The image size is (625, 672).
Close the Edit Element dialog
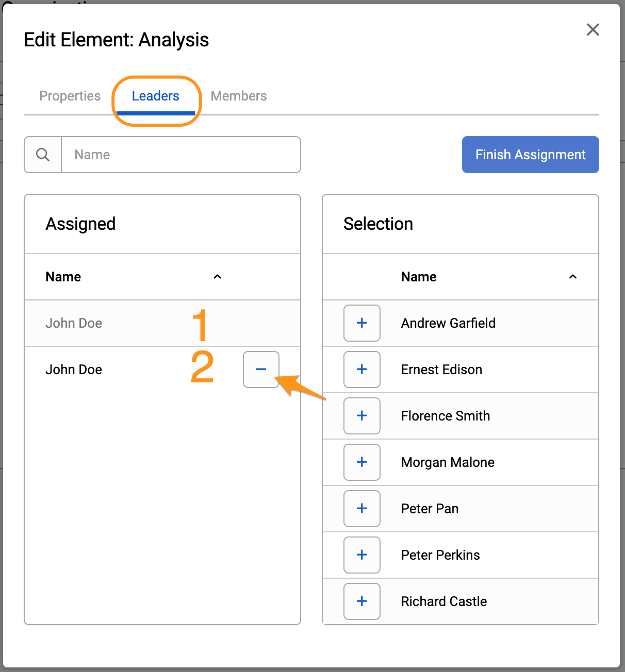tap(593, 29)
